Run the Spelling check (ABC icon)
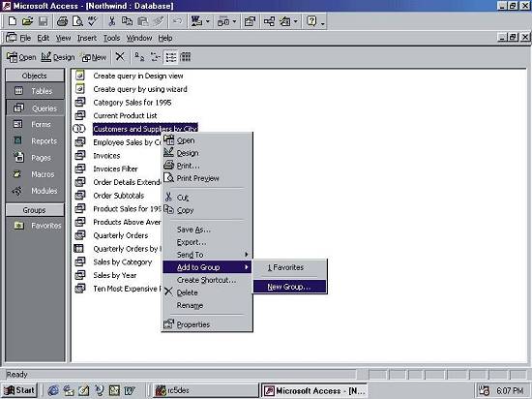This screenshot has height=399, width=532. click(92, 21)
